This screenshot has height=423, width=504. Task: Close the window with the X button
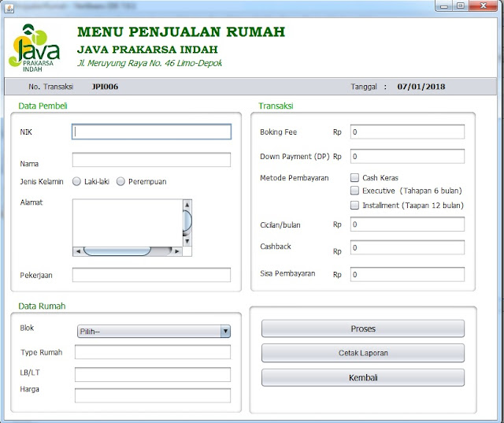pos(483,6)
